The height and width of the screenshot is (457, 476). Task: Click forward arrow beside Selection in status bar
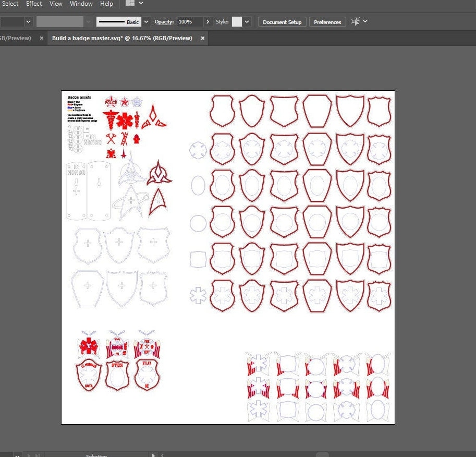coord(153,454)
